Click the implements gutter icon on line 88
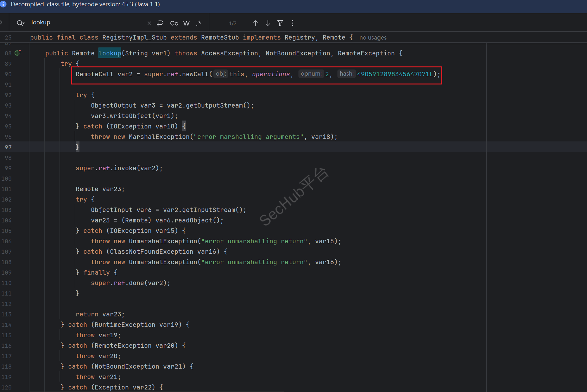 click(18, 53)
